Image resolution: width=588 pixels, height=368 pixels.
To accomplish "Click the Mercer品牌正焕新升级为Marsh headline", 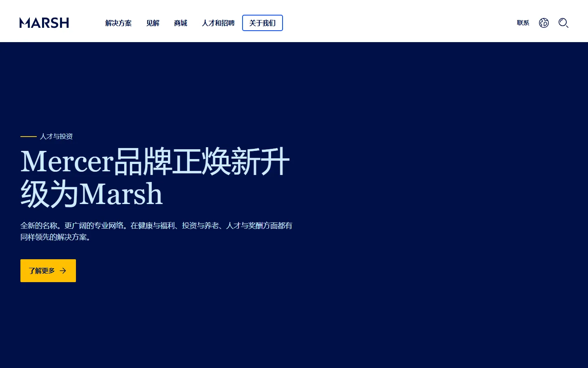I will click(x=155, y=177).
